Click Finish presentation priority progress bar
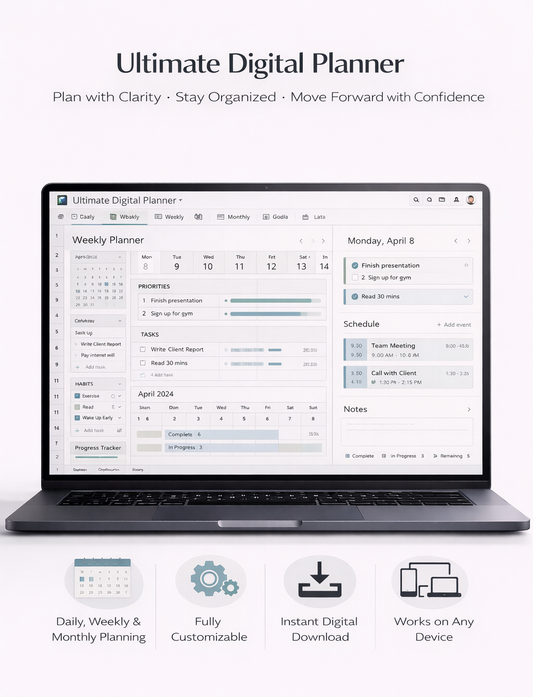The height and width of the screenshot is (697, 533). click(x=275, y=301)
